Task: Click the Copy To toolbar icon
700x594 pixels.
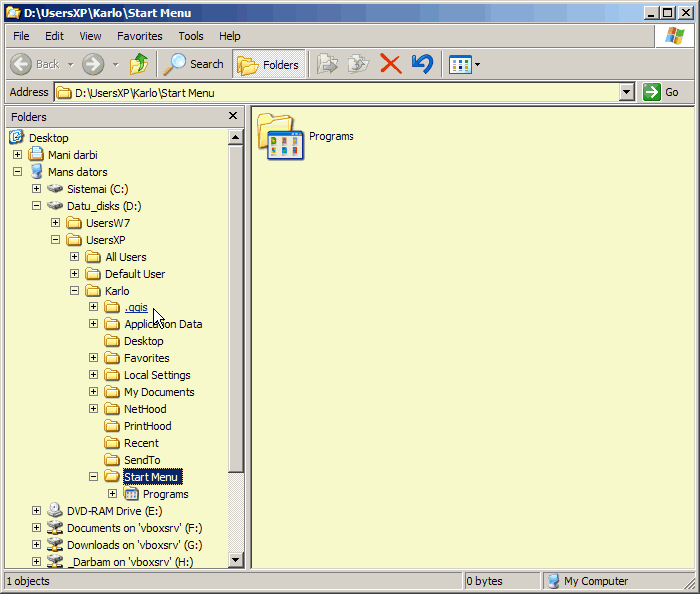Action: (x=358, y=64)
